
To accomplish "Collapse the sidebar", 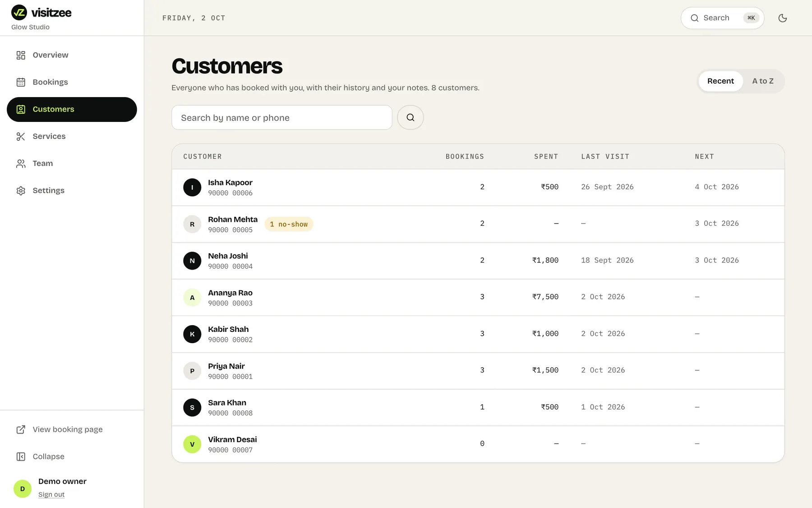I will pos(72,457).
